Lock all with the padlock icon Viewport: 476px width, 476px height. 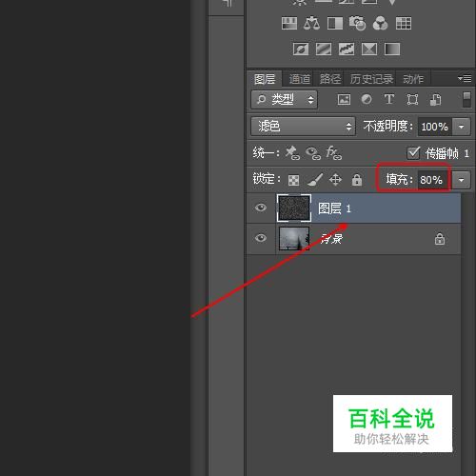pyautogui.click(x=357, y=180)
